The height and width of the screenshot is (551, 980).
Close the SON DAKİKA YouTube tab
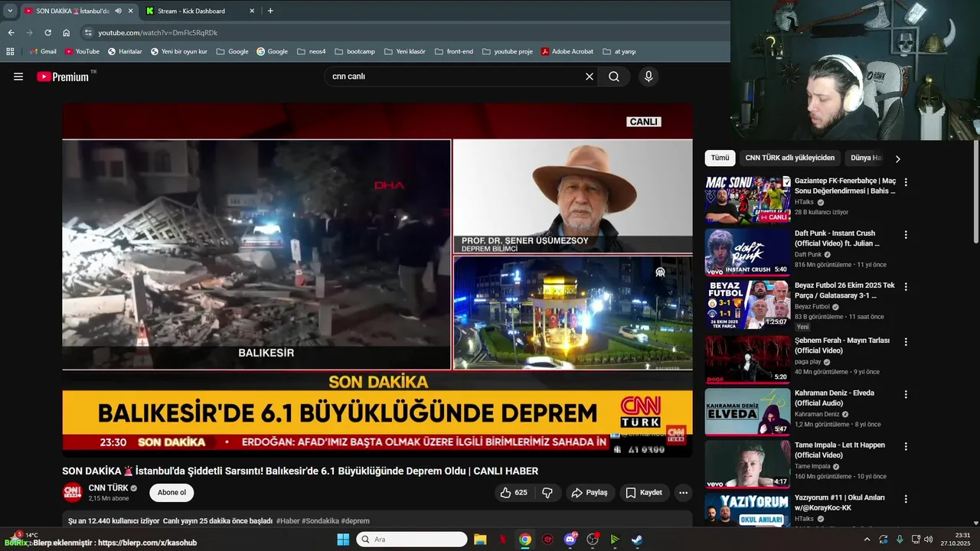pyautogui.click(x=131, y=11)
